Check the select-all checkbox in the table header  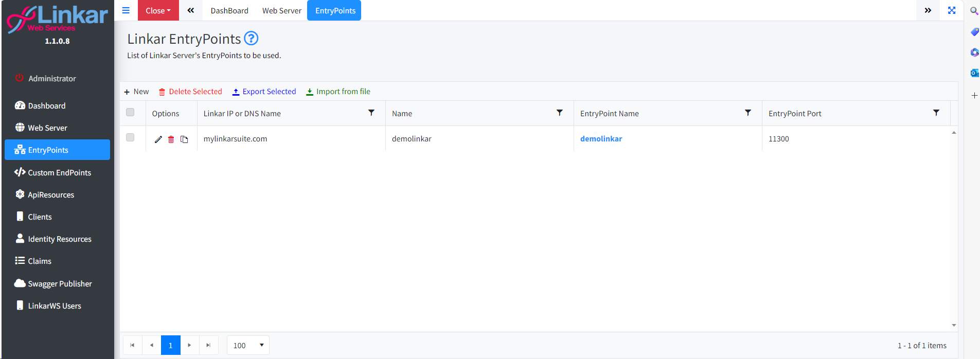click(130, 112)
